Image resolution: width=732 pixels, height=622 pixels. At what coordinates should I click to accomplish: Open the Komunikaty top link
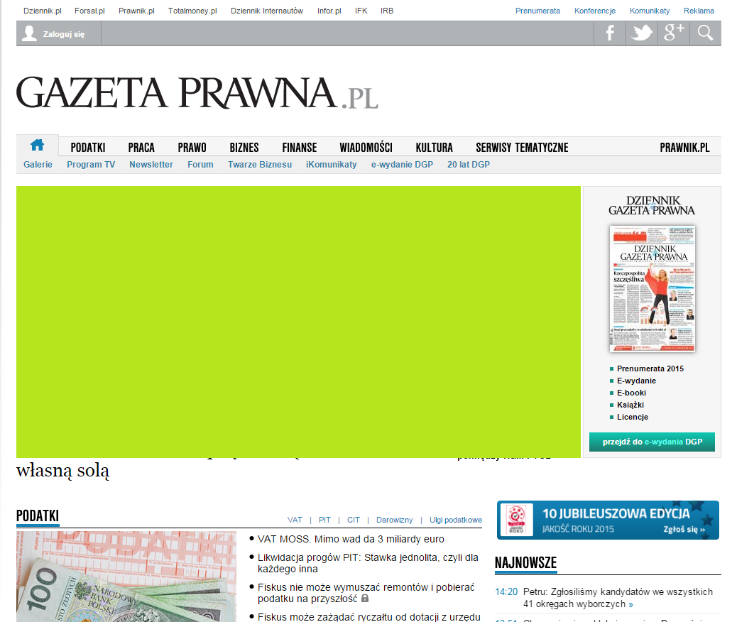pos(649,11)
